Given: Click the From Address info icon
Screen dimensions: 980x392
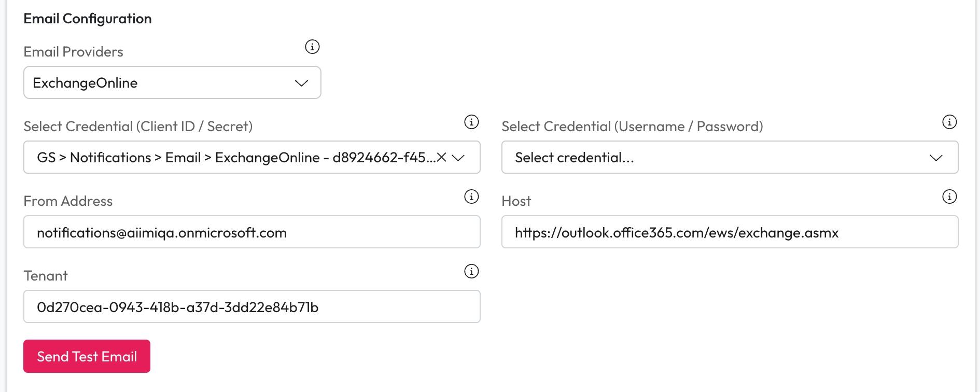Looking at the screenshot, I should coord(471,197).
